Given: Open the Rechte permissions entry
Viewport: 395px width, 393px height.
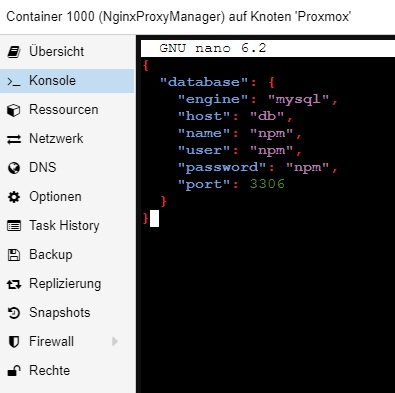Looking at the screenshot, I should 67,371.
